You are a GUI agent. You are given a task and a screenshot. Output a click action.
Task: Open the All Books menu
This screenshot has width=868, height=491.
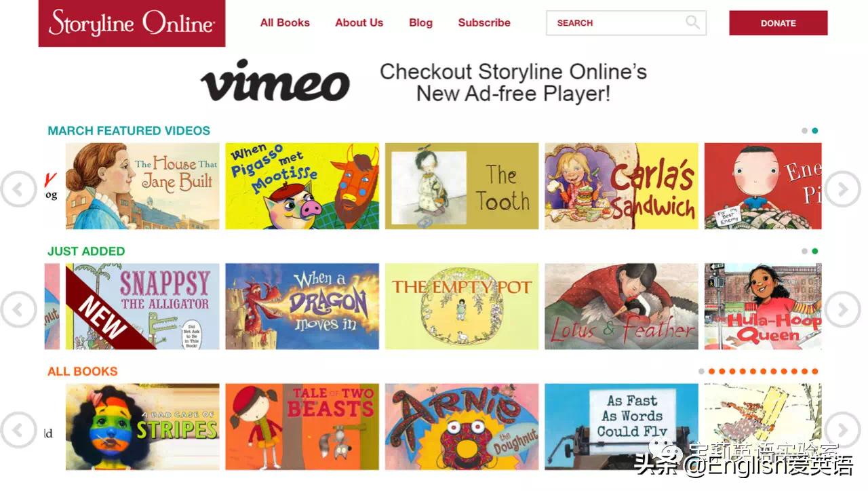pos(285,22)
